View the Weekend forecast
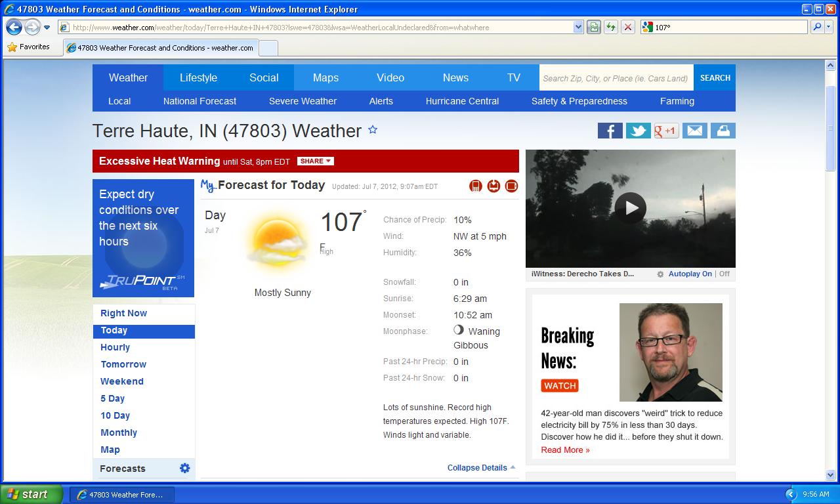The width and height of the screenshot is (840, 504). [x=121, y=381]
